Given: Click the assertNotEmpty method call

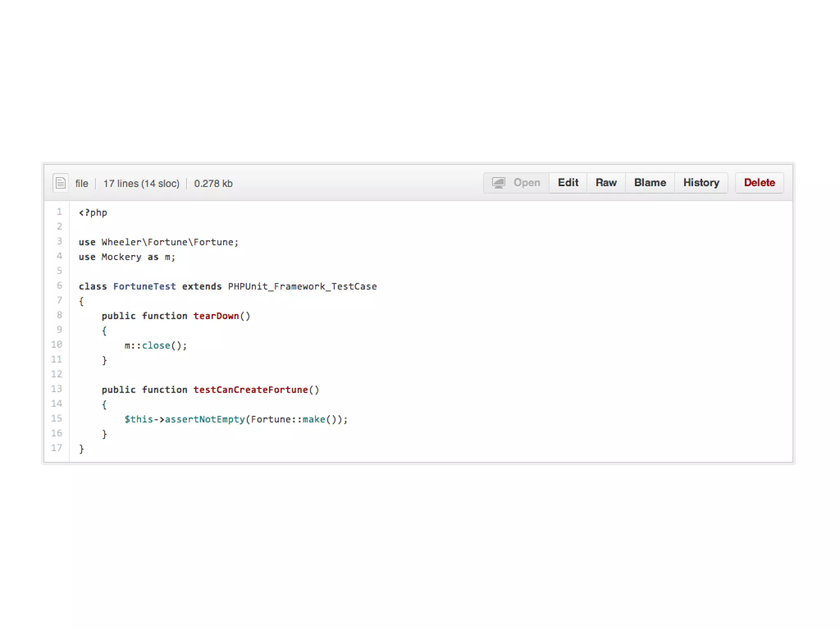Looking at the screenshot, I should click(205, 419).
